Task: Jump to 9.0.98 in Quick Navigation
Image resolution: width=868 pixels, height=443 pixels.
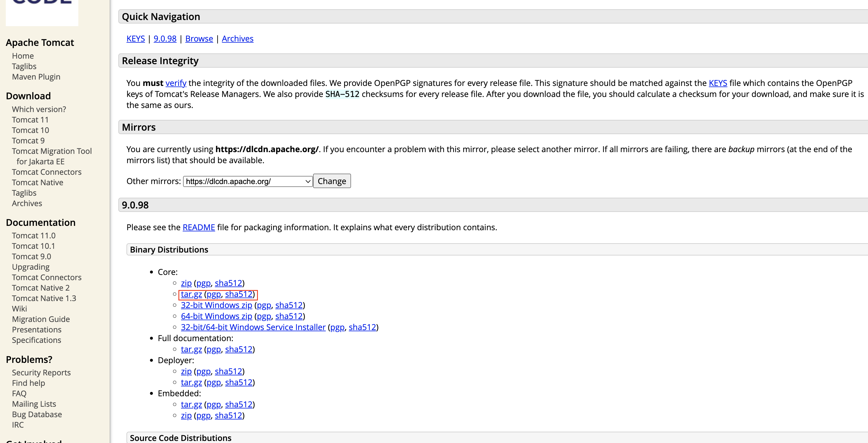Action: 165,39
